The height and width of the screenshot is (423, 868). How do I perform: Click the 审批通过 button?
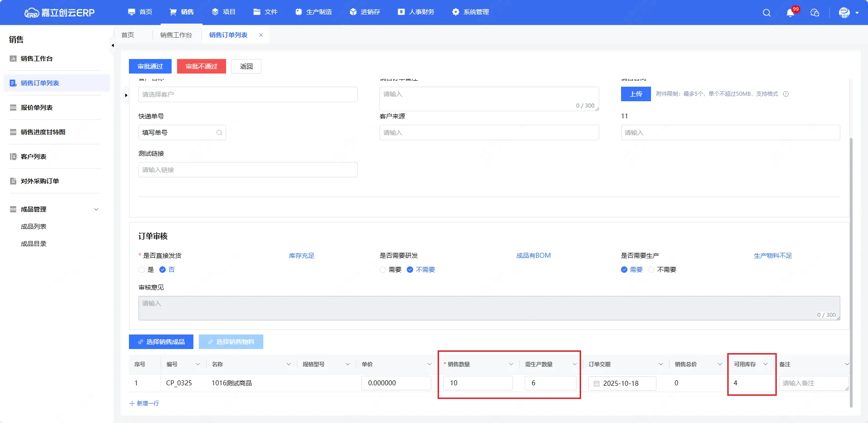pyautogui.click(x=150, y=66)
